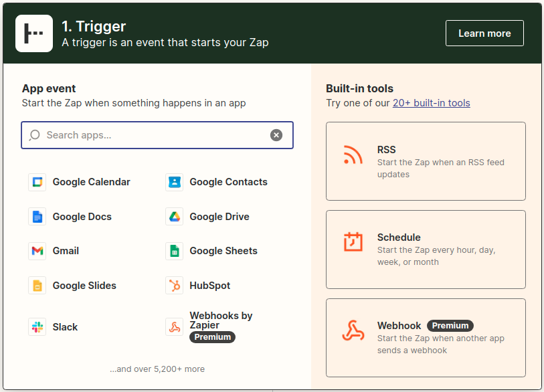This screenshot has width=544, height=392.
Task: Click the Gmail icon
Action: coord(37,251)
